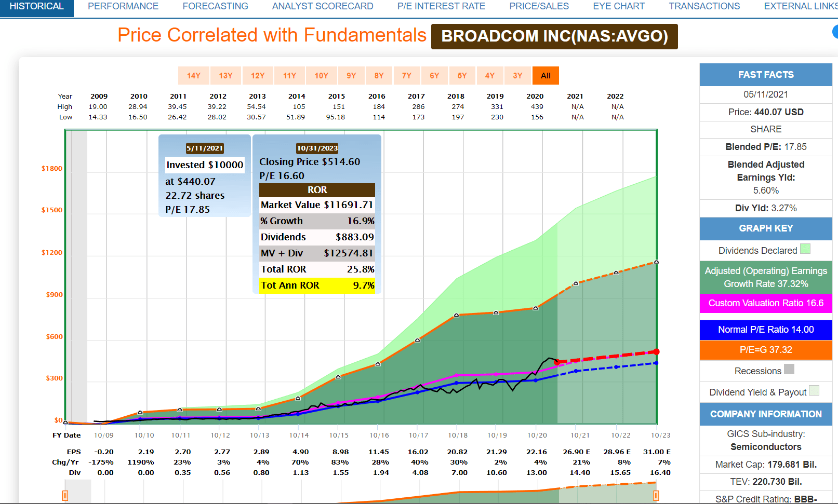Select the ANALYST SCORECARD tab
The height and width of the screenshot is (504, 838).
pyautogui.click(x=323, y=7)
